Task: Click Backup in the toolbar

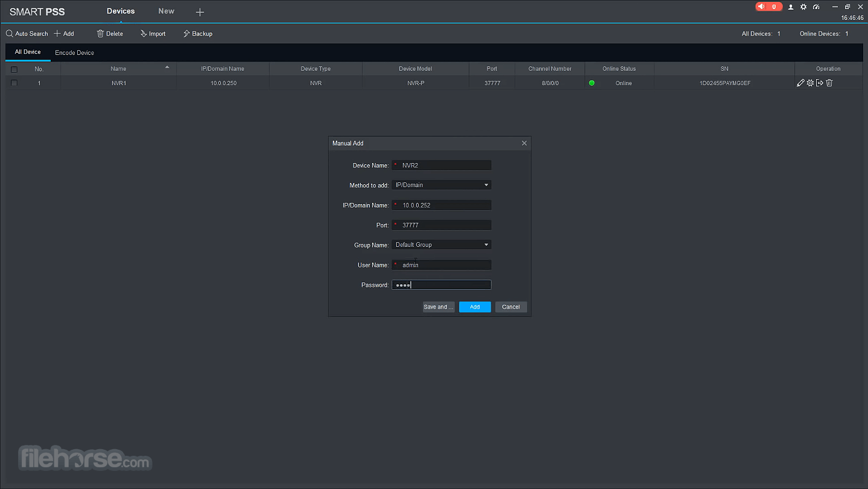Action: pos(198,34)
